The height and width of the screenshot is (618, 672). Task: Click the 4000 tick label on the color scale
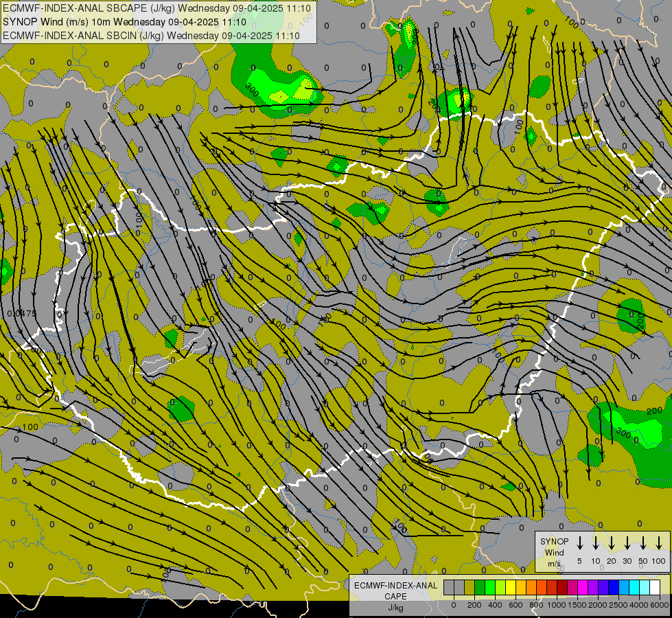(x=639, y=605)
